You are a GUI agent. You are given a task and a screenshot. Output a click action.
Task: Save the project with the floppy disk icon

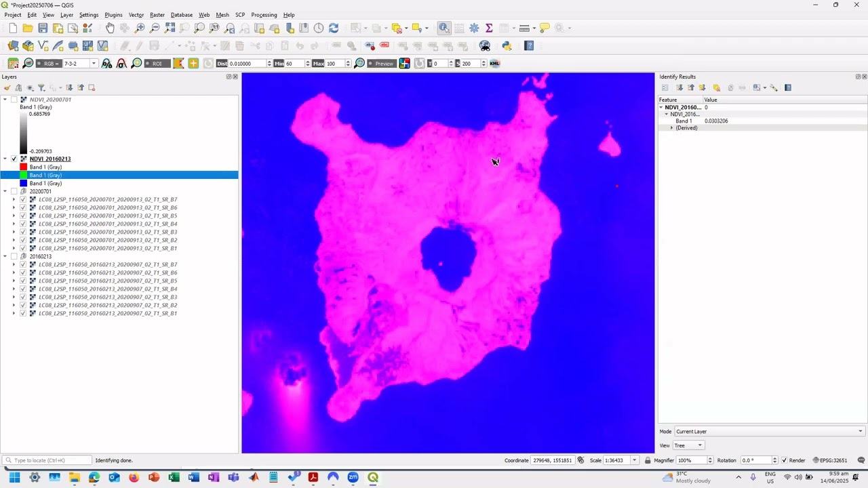tap(43, 28)
